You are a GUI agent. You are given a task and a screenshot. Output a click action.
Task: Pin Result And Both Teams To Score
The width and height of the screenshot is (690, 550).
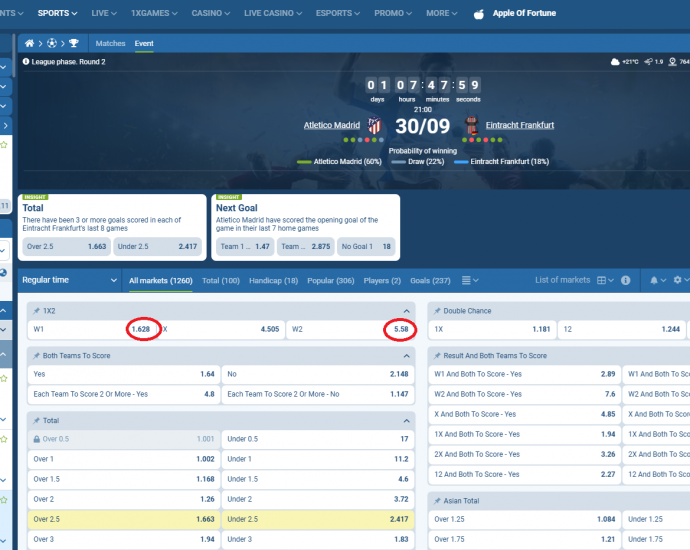pos(437,356)
